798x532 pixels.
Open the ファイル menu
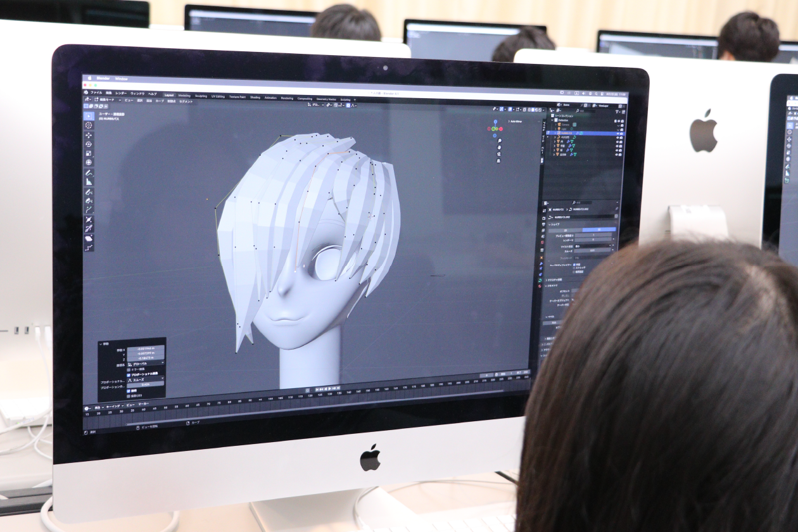tap(96, 92)
